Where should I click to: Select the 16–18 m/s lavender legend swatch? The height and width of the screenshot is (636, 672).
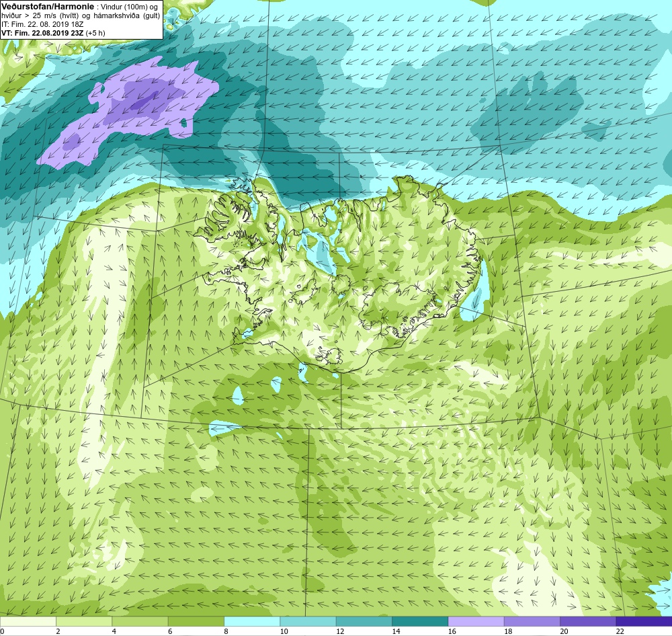coord(476,621)
